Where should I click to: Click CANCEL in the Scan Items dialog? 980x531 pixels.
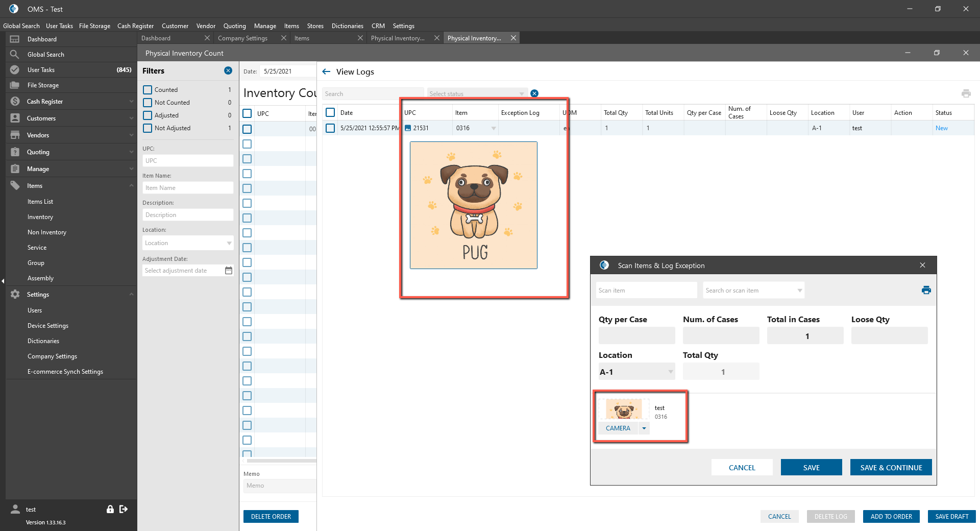742,467
